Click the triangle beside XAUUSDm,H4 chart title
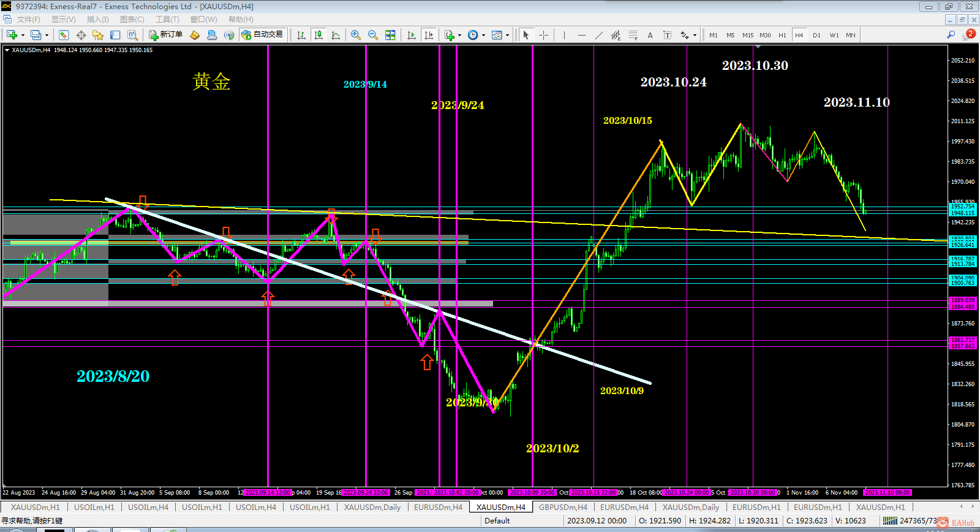Viewport: 980px width, 532px height. (x=7, y=50)
